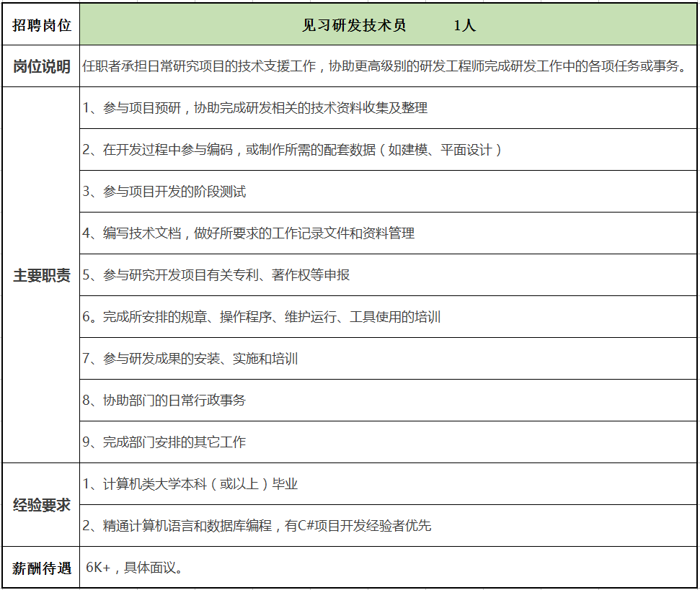
Task: Click row 3、参与项目开发的阶段测试
Action: [388, 192]
